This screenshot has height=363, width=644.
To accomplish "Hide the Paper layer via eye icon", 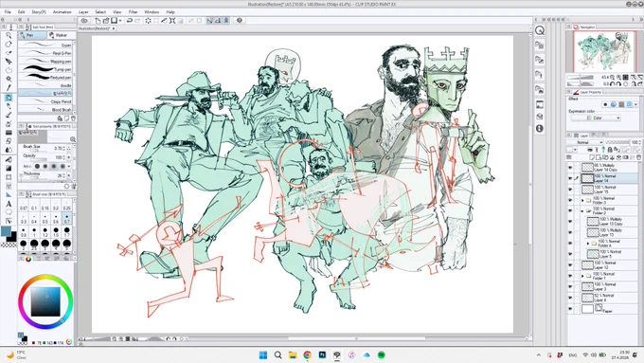I will coord(570,309).
